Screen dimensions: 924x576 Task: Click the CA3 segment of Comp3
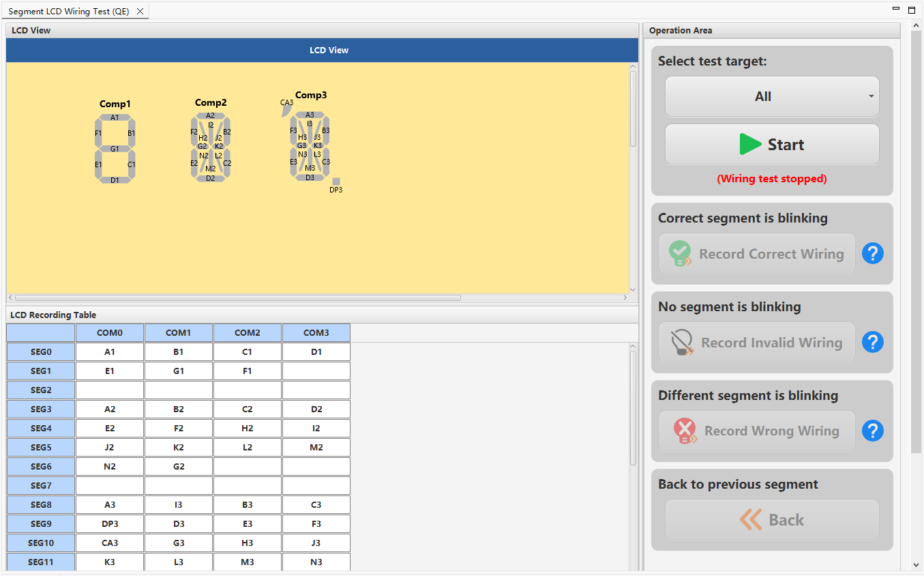(x=287, y=110)
